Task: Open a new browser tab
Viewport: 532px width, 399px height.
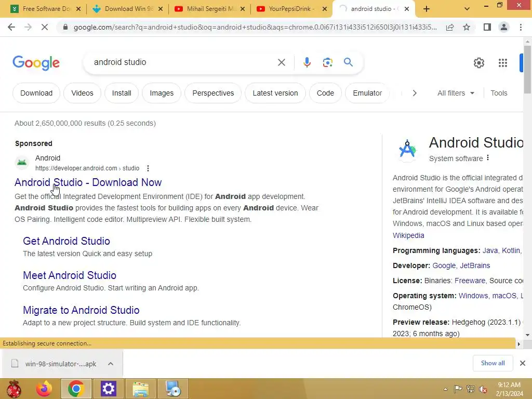Action: tap(427, 9)
